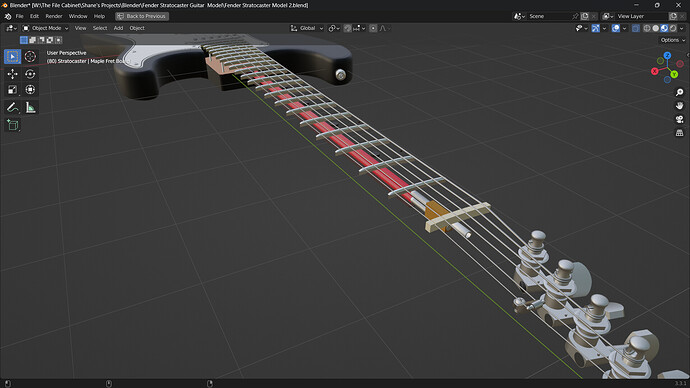Viewport: 690px width, 388px height.
Task: Click the View Layer name field
Action: pos(642,16)
